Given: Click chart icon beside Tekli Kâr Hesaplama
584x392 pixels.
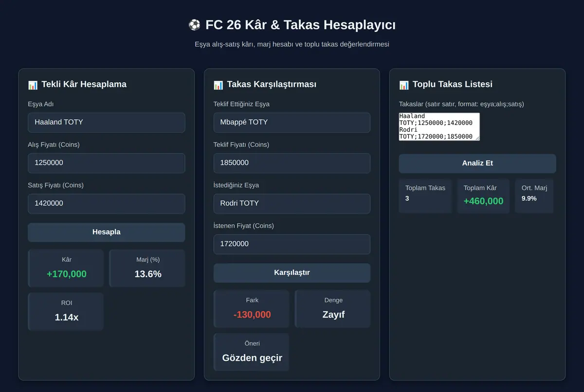Looking at the screenshot, I should (33, 85).
